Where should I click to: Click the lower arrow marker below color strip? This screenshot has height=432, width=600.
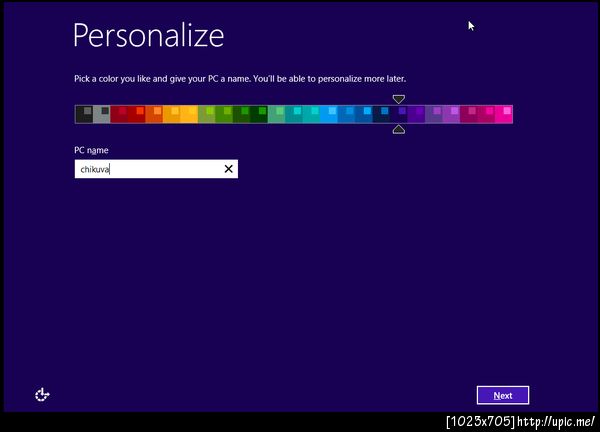tap(399, 129)
